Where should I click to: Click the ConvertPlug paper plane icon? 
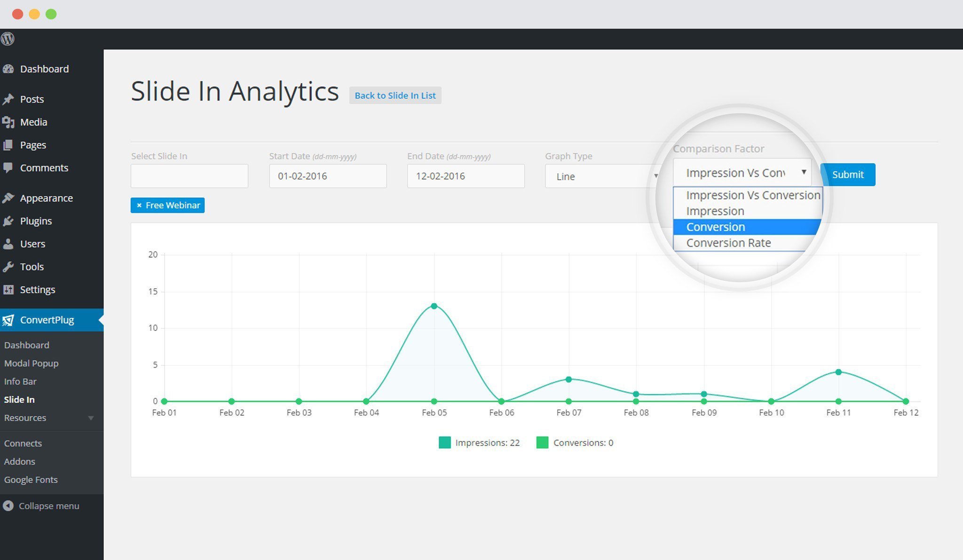[8, 320]
